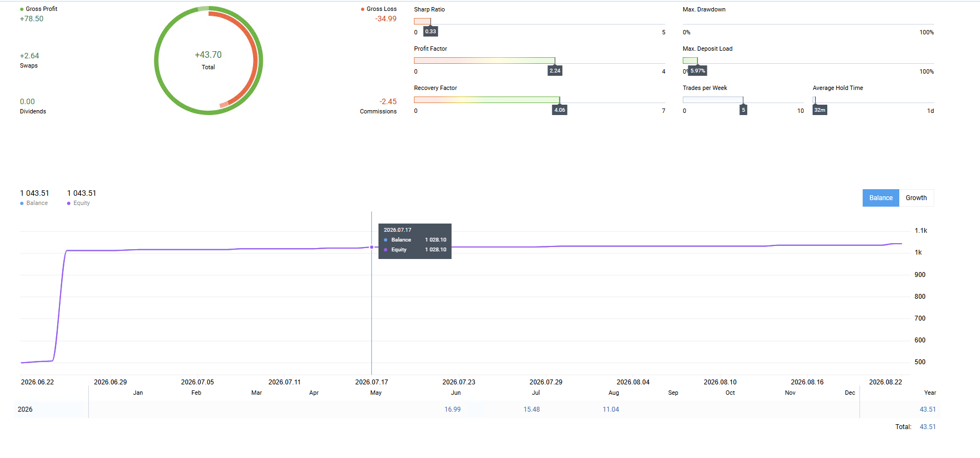
Task: Toggle the Balance series legend
Action: [x=34, y=203]
